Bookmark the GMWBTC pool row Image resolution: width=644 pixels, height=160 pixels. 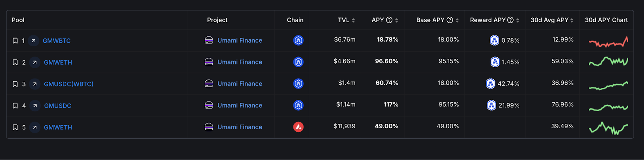(15, 41)
